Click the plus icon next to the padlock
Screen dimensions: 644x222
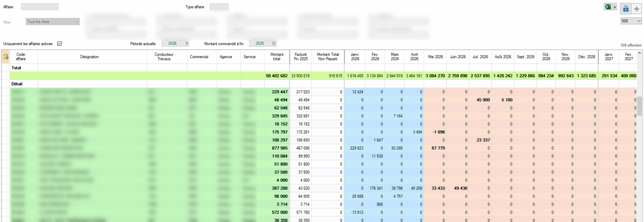point(636,9)
